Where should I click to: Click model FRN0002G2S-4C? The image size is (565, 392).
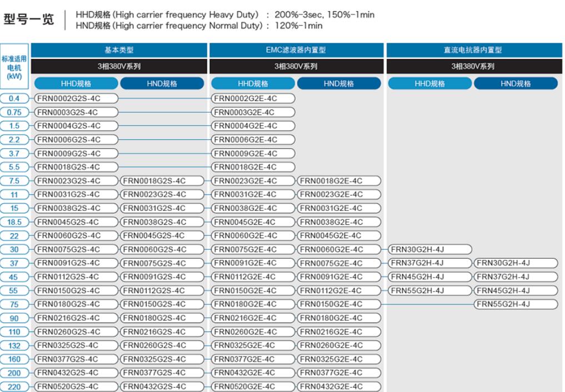76,98
